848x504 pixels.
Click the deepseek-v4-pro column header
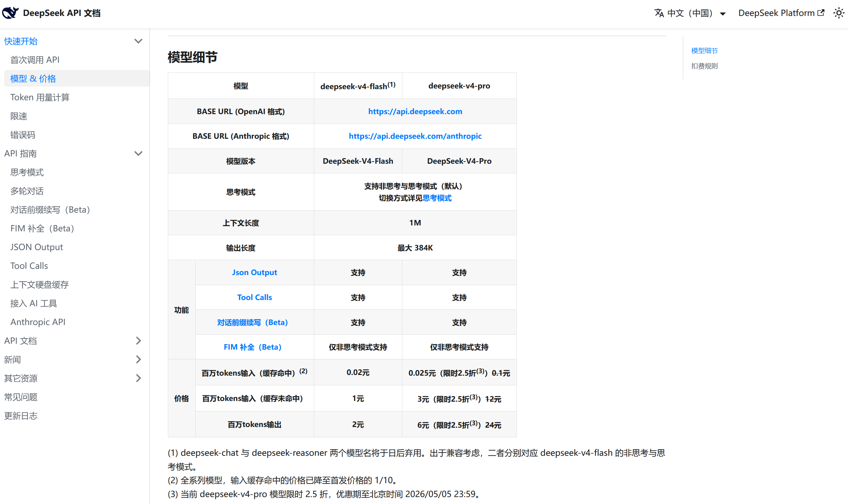click(x=459, y=86)
